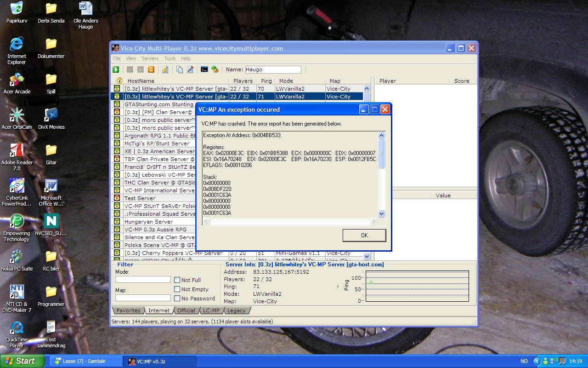This screenshot has height=368, width=588.
Task: Sort servers by the Players column
Action: (243, 81)
